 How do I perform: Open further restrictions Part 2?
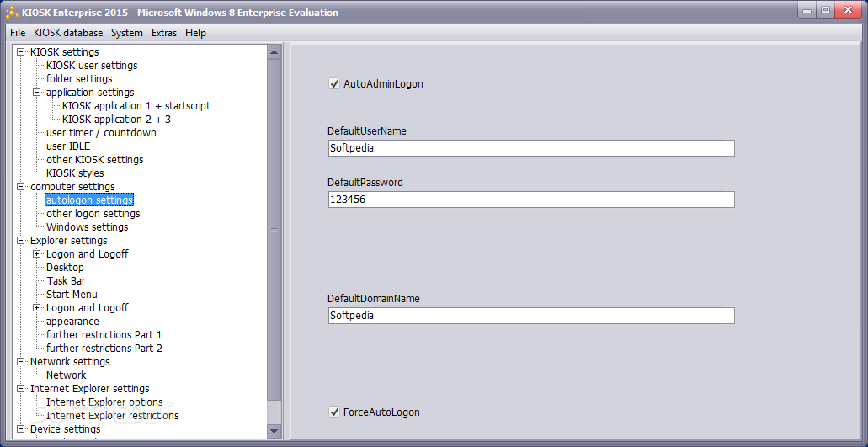click(x=104, y=348)
